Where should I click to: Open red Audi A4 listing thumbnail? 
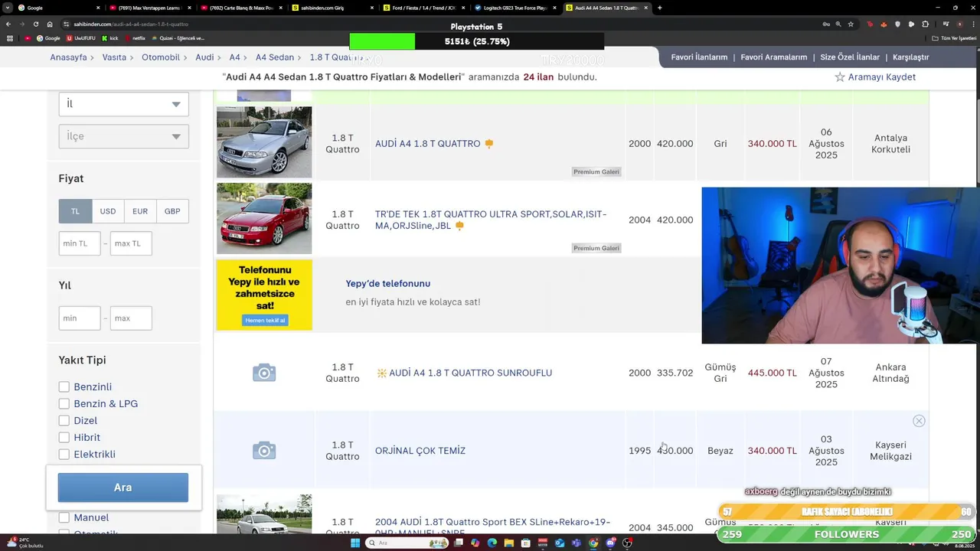coord(264,219)
